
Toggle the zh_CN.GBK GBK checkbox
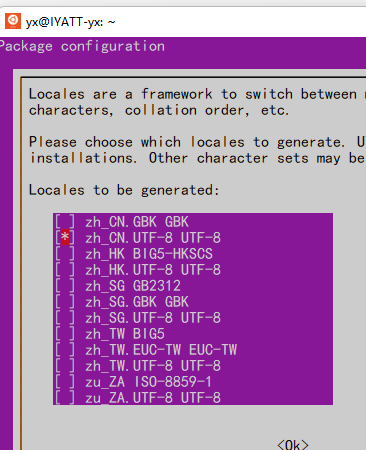65,222
